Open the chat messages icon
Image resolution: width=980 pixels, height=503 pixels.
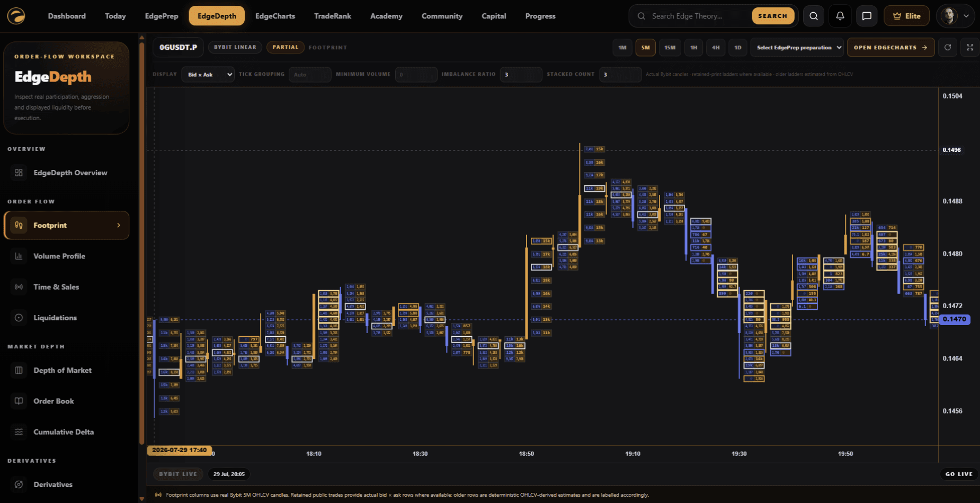pos(867,16)
